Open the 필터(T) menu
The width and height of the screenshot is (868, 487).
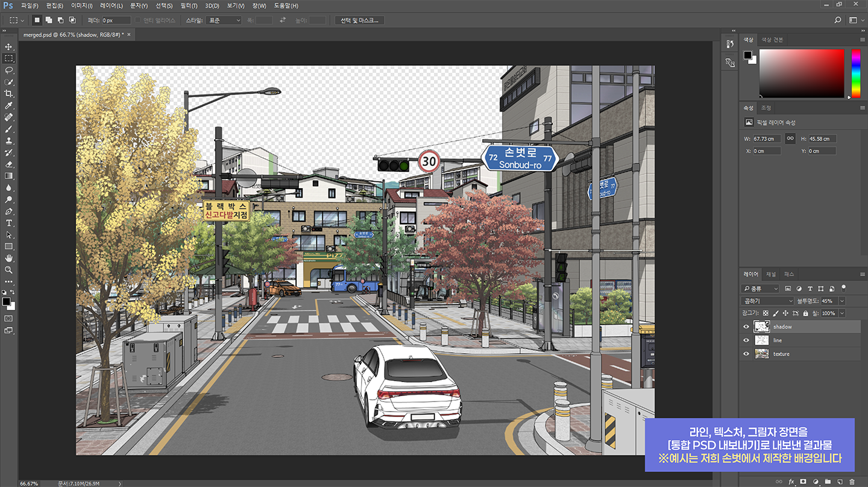189,5
